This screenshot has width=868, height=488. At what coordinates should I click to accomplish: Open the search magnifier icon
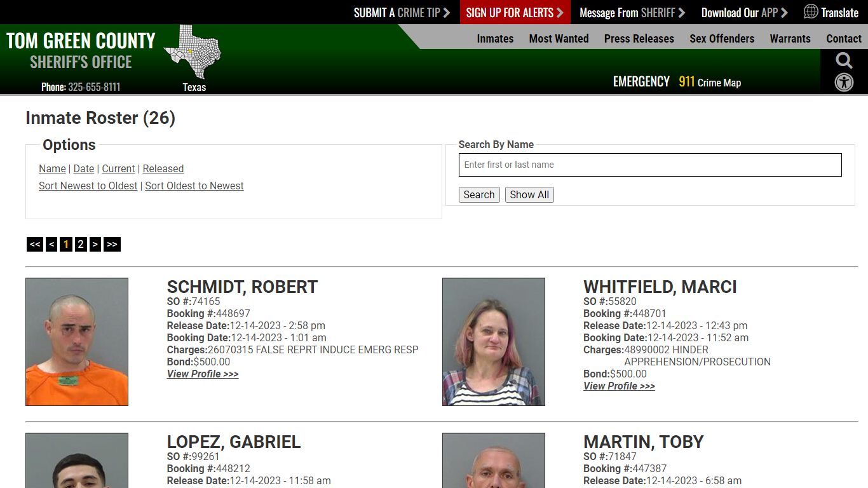point(844,61)
